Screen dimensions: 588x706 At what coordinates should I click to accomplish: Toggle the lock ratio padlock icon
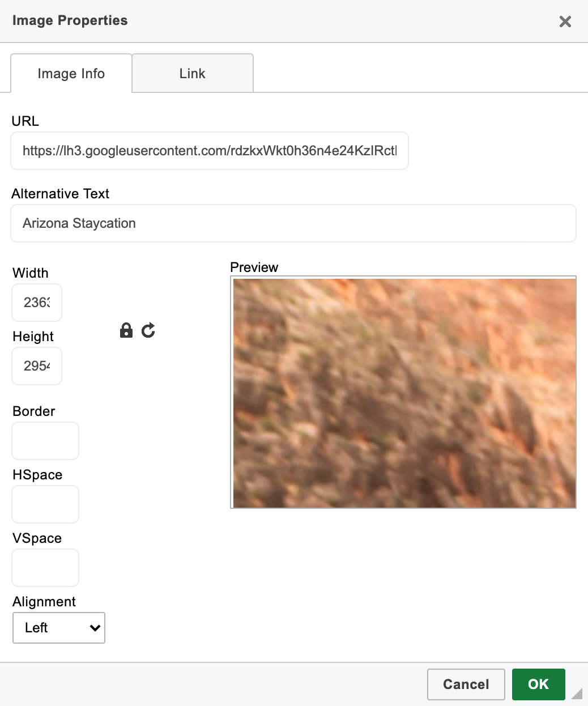[126, 330]
